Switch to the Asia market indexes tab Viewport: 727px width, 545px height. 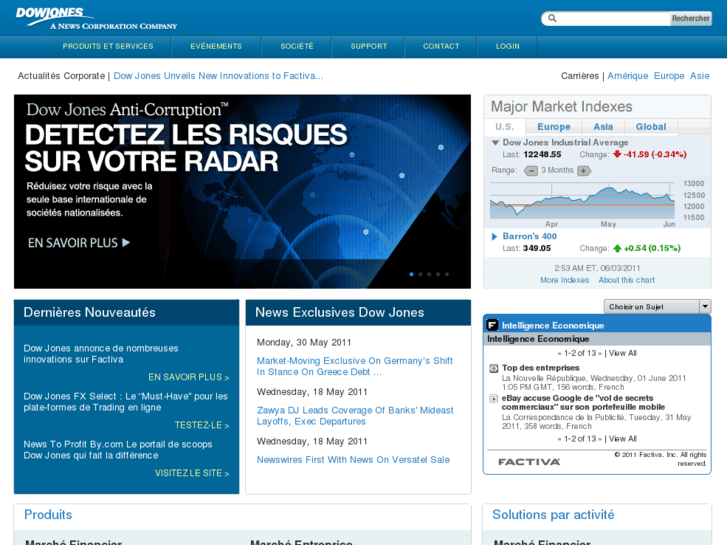(603, 127)
